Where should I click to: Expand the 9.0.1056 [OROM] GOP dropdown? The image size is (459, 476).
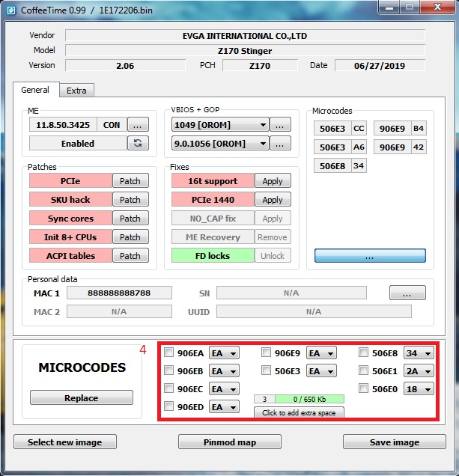(220, 143)
